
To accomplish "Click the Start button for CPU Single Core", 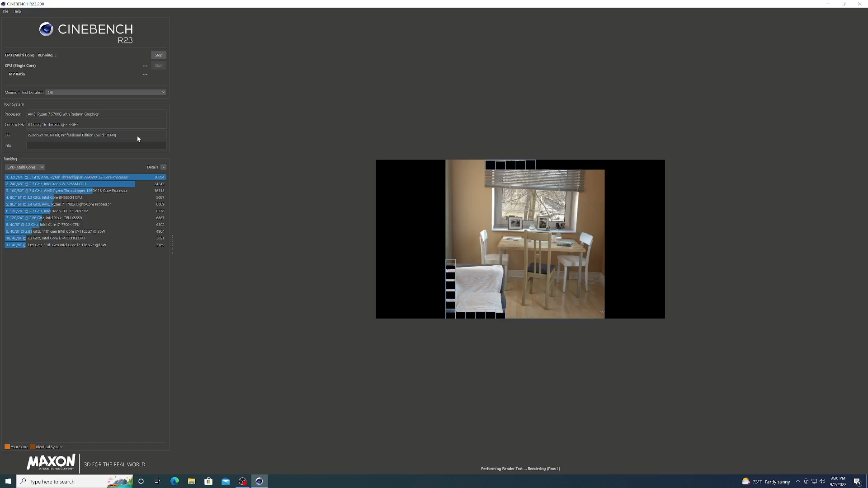I will 159,66.
